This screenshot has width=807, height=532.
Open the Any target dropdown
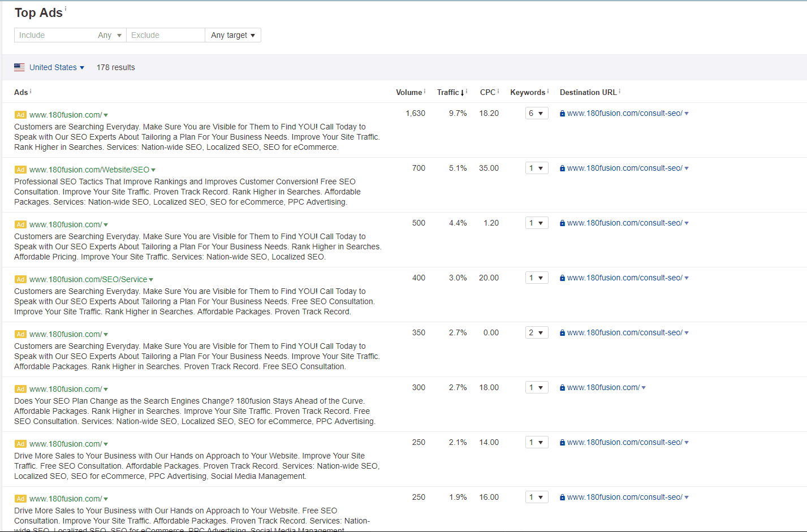[x=232, y=34]
